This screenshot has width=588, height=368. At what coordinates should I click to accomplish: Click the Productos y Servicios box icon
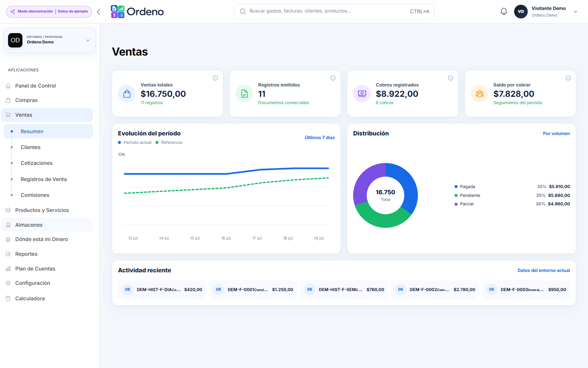point(8,210)
